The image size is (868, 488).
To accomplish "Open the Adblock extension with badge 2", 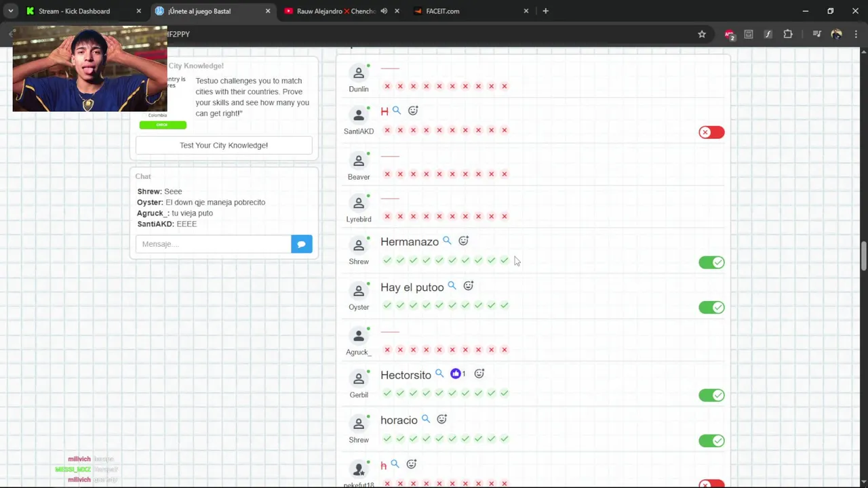I will click(729, 34).
